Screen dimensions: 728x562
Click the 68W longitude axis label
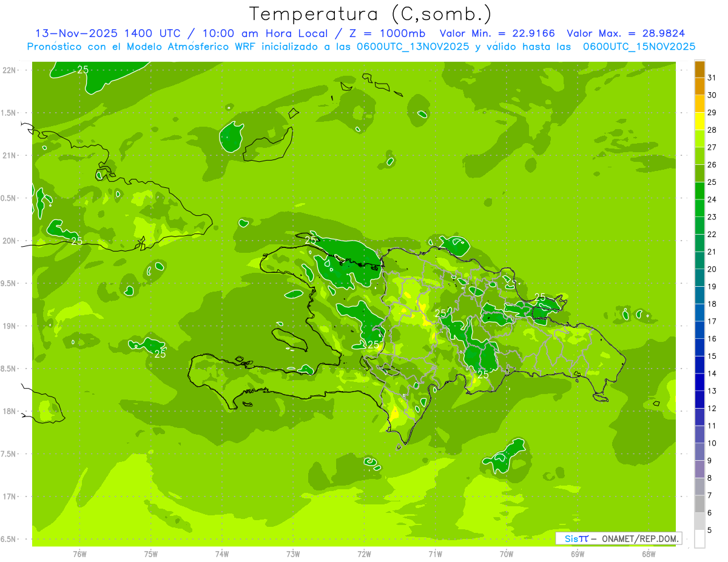[649, 554]
